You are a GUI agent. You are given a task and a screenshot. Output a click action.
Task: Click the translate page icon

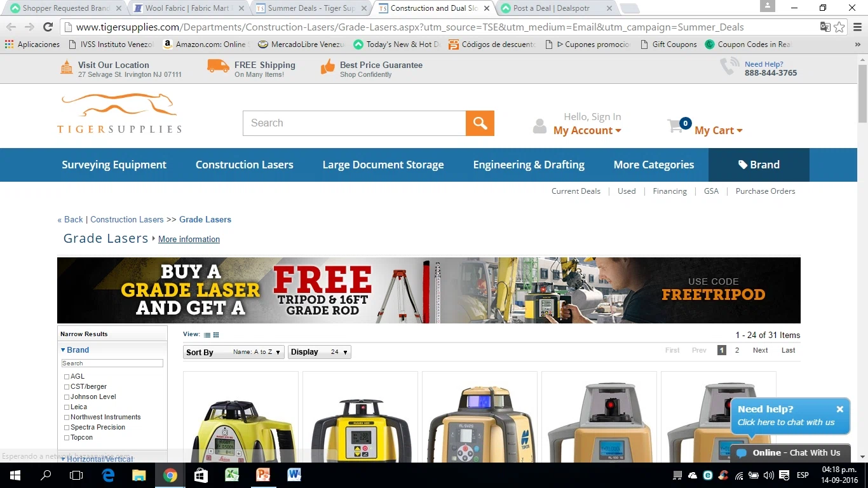coord(825,27)
